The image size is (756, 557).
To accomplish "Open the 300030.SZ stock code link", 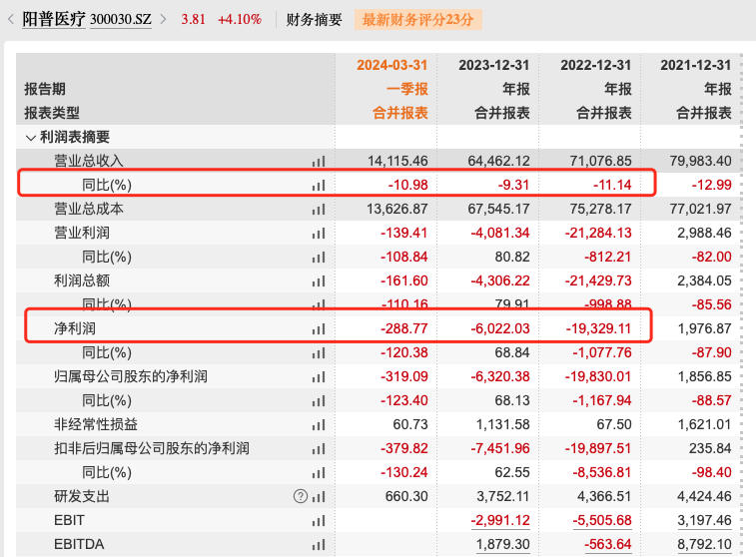I will 121,19.
